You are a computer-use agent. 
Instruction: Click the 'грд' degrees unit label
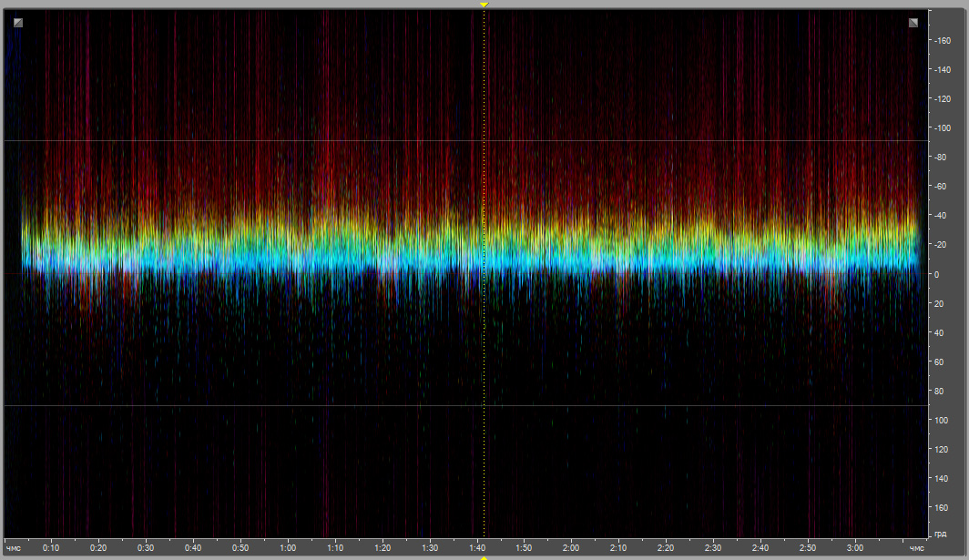940,533
